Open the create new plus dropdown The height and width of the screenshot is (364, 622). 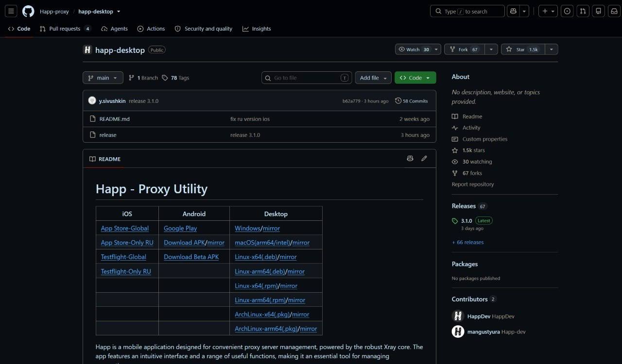pos(548,11)
